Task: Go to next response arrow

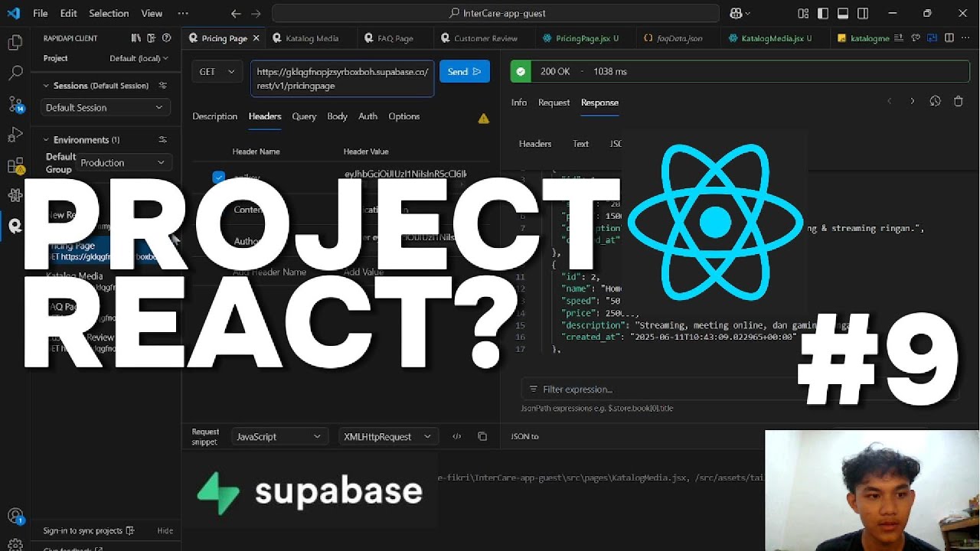Action: (912, 101)
